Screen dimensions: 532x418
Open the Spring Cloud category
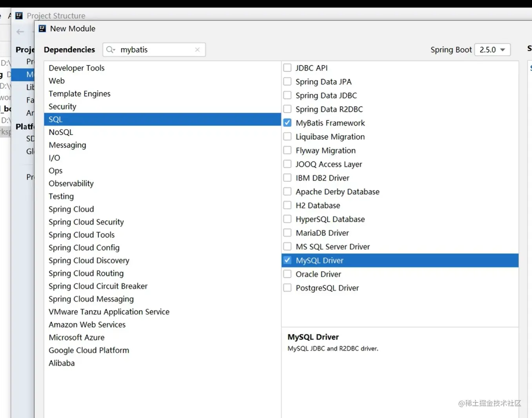(x=163, y=209)
